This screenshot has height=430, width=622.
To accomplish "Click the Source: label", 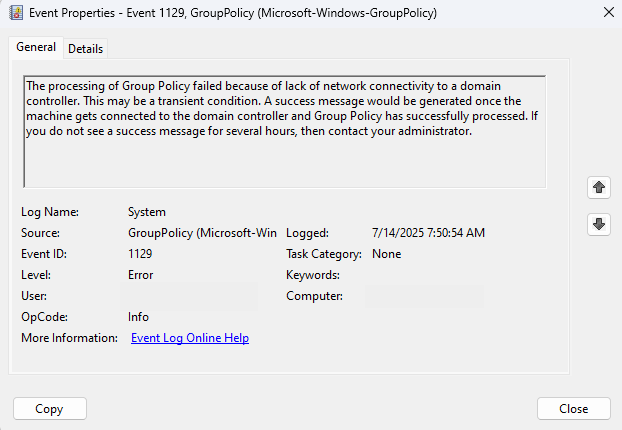I will 40,233.
